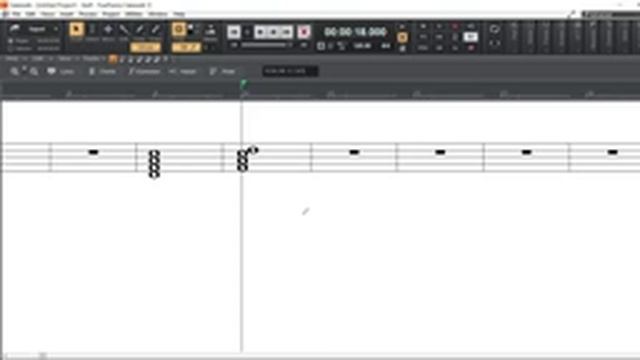
Task: Click the highlighted snap resolution value under Draw tool
Action: tap(145, 47)
